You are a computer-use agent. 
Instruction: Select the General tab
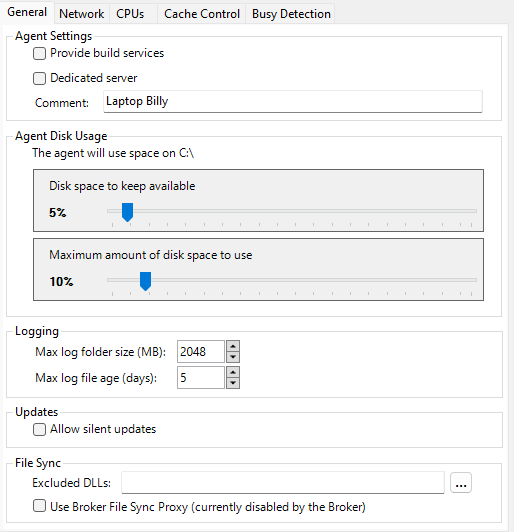pos(27,12)
